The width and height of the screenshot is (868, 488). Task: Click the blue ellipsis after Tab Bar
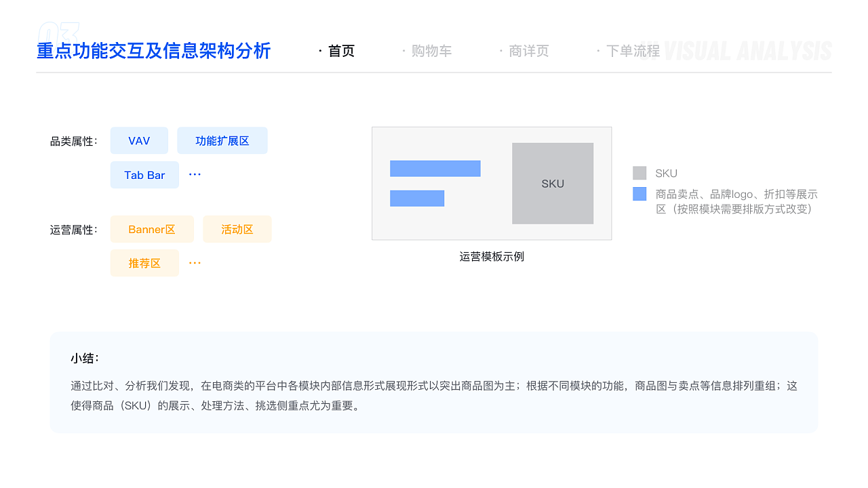(x=195, y=175)
